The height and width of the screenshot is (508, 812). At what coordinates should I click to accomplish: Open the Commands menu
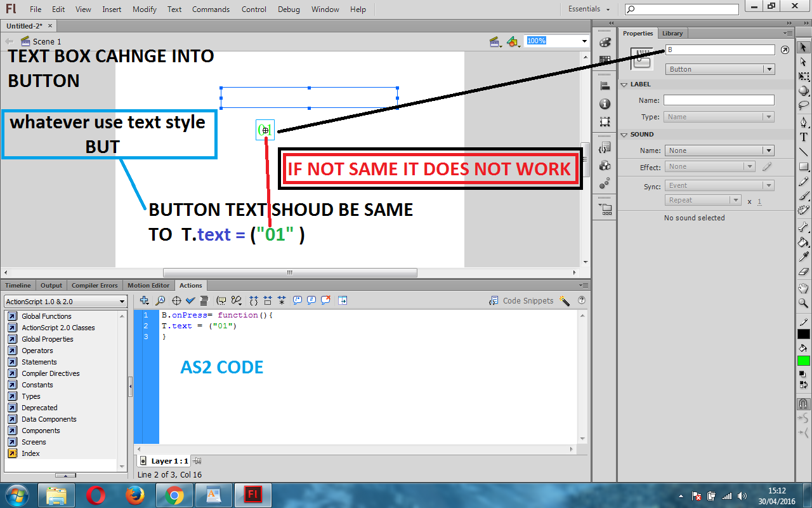tap(211, 10)
